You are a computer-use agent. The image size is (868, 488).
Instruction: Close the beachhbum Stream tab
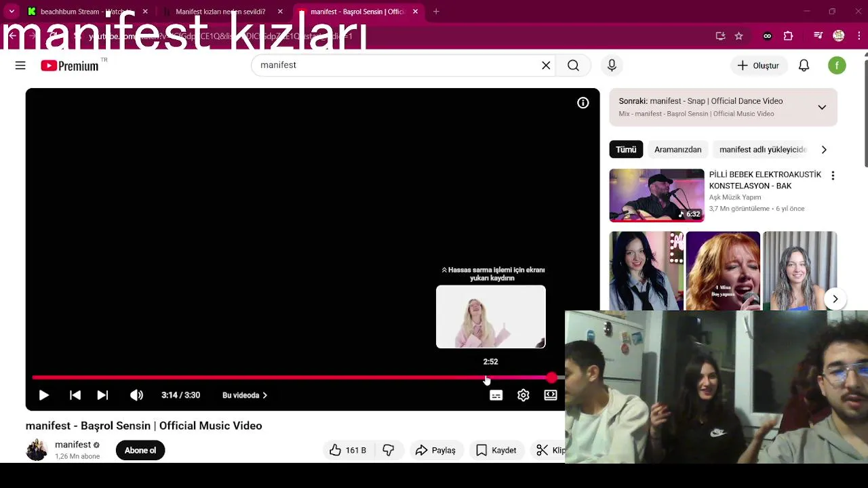pyautogui.click(x=144, y=12)
